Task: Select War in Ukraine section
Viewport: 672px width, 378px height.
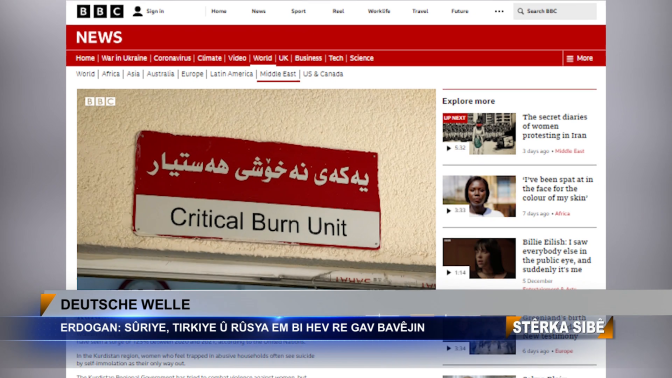Action: [x=124, y=58]
